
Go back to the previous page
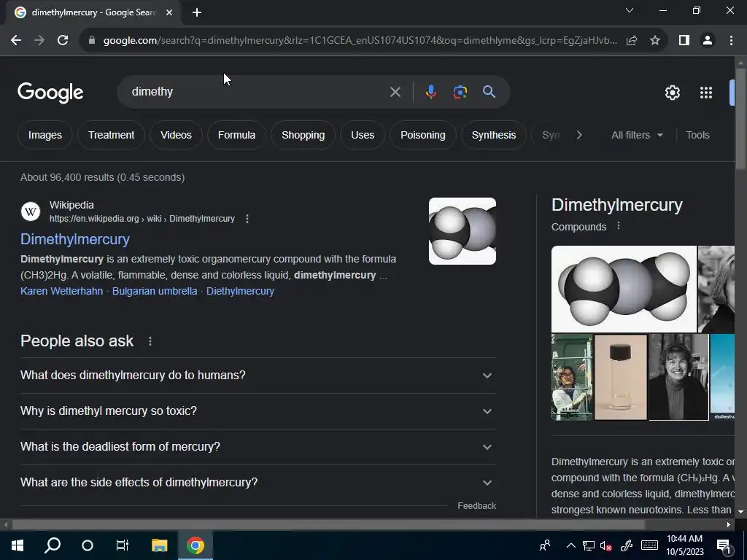[16, 41]
